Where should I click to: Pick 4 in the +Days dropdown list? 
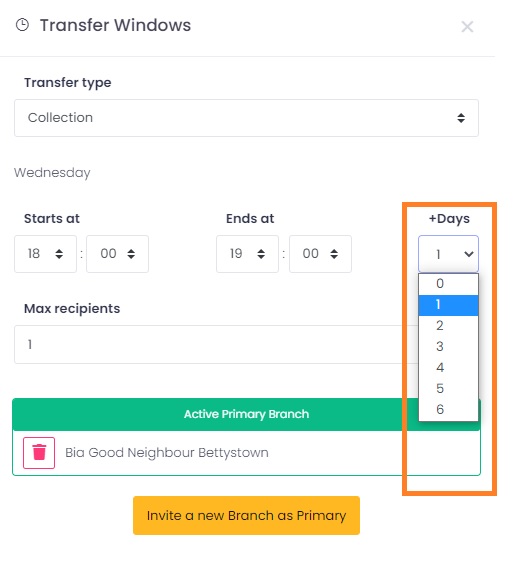click(448, 368)
